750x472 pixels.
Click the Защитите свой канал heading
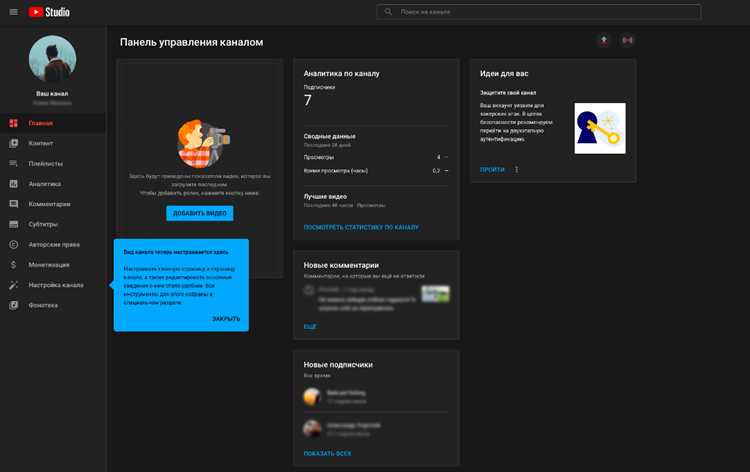pos(508,93)
